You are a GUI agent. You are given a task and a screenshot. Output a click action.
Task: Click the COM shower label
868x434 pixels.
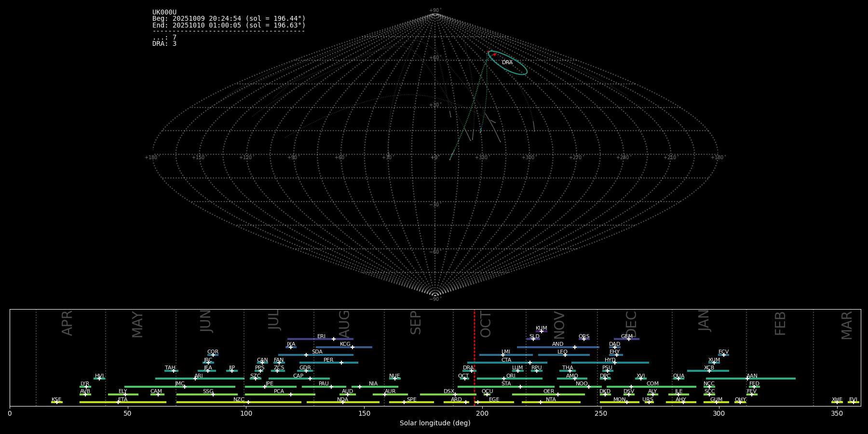point(652,384)
